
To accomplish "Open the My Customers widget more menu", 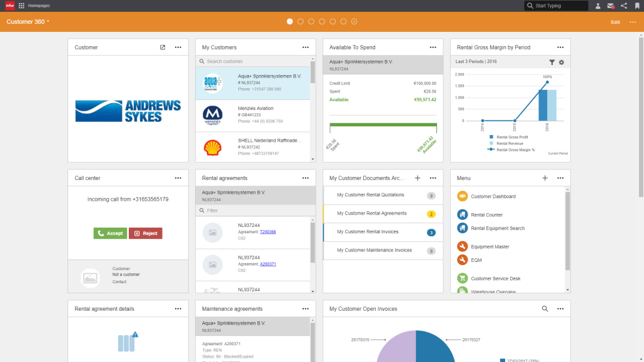I will tap(305, 47).
